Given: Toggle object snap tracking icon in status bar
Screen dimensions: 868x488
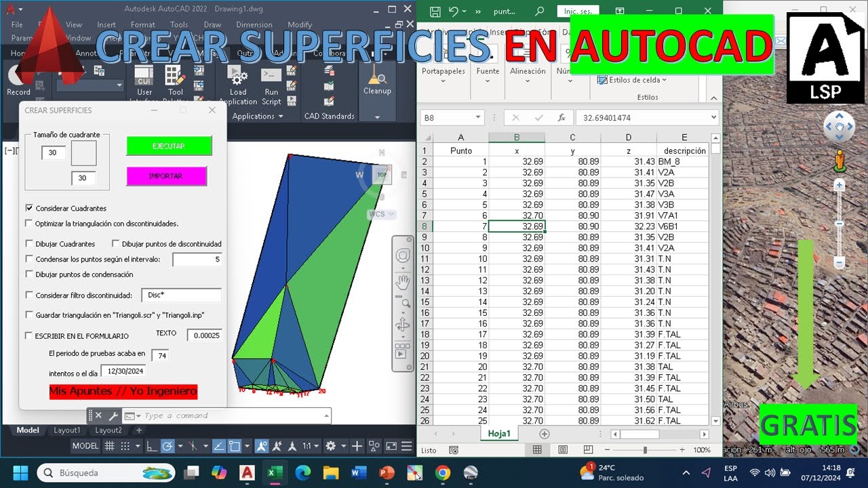Looking at the screenshot, I should [x=219, y=446].
